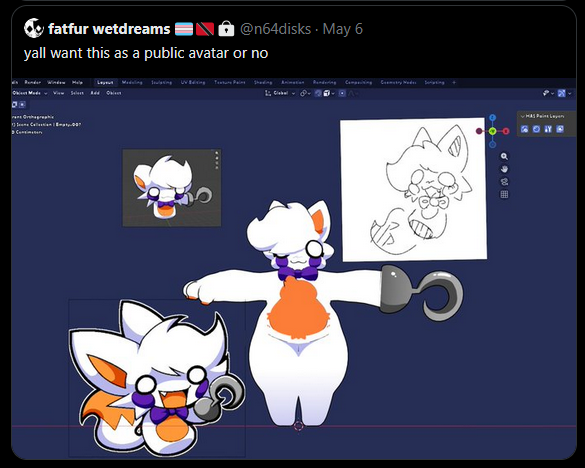The height and width of the screenshot is (468, 585).
Task: Click the pan hand viewport button
Action: [504, 169]
